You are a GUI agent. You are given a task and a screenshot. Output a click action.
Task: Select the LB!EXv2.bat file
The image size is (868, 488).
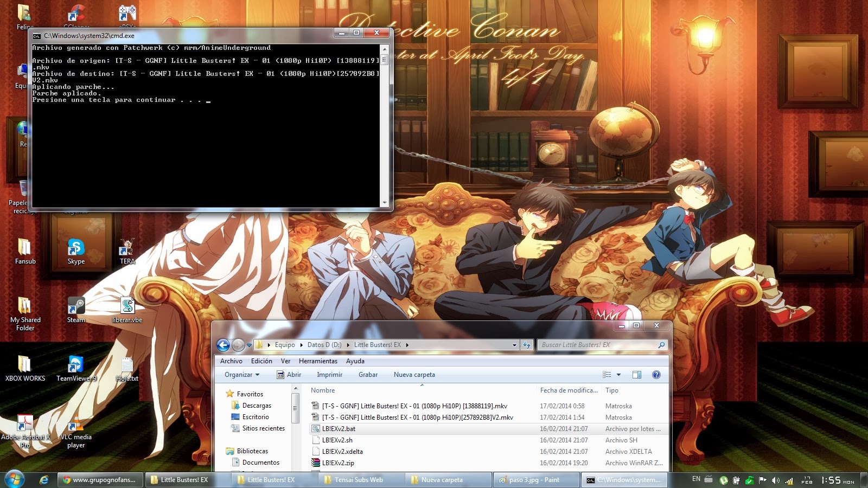coord(339,429)
